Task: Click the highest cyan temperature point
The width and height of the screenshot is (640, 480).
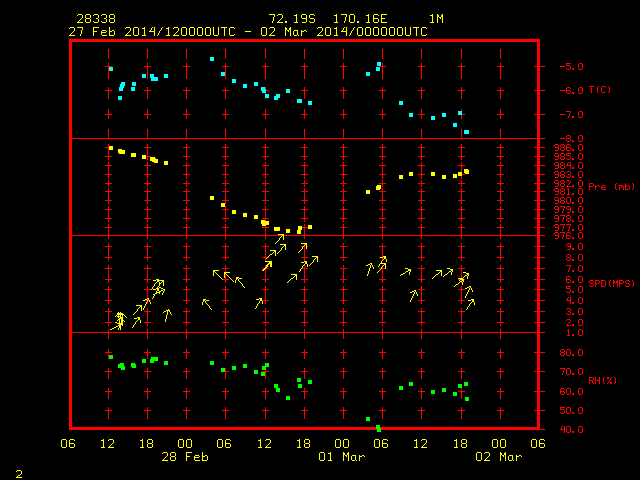Action: (x=212, y=59)
